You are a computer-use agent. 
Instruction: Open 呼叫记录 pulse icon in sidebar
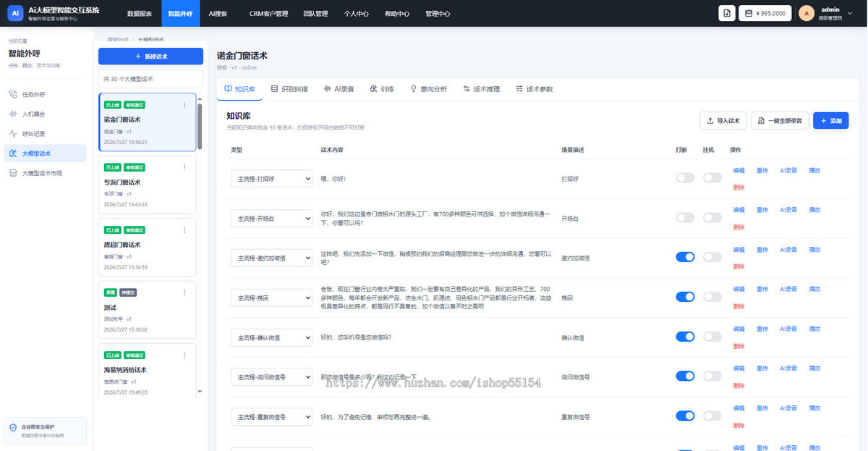(x=13, y=134)
